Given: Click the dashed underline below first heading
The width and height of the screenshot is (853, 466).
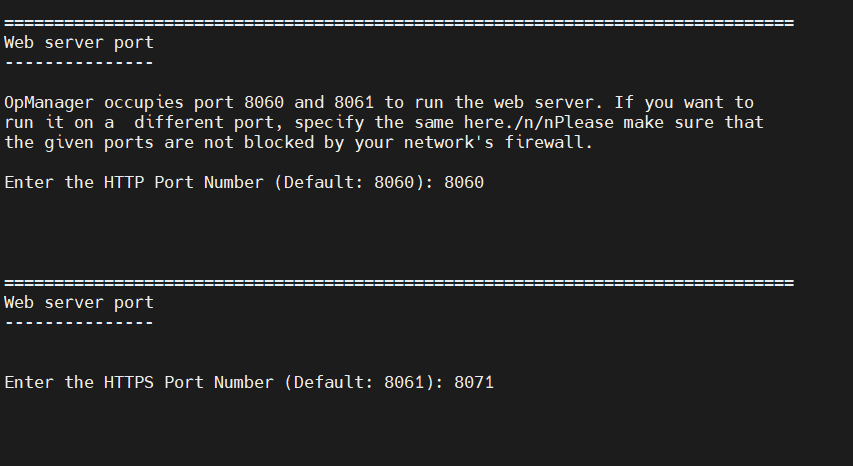Looking at the screenshot, I should point(79,62).
